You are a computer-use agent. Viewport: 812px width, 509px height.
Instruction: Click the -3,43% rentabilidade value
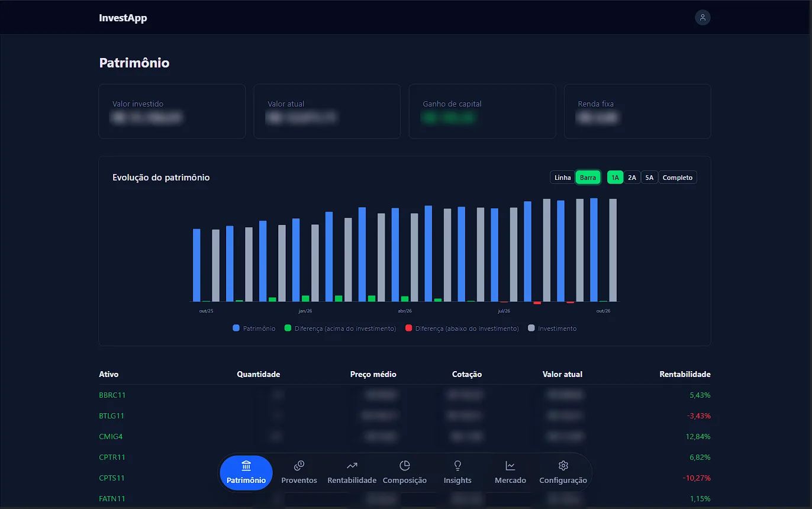point(699,415)
